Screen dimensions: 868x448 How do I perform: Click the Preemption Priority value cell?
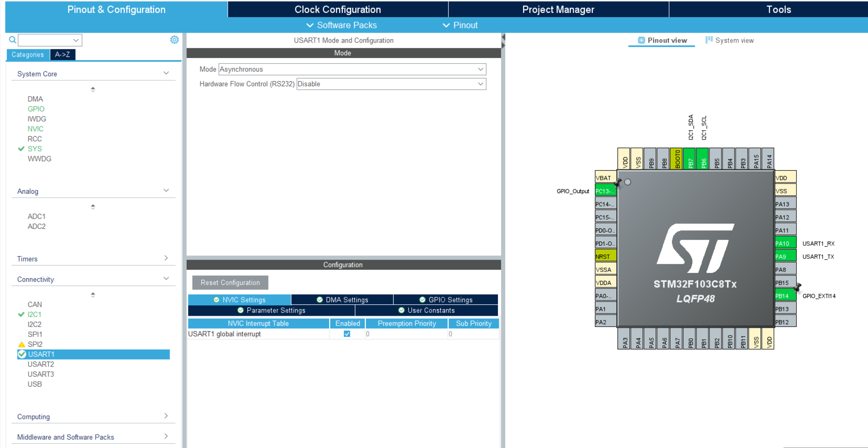point(407,334)
